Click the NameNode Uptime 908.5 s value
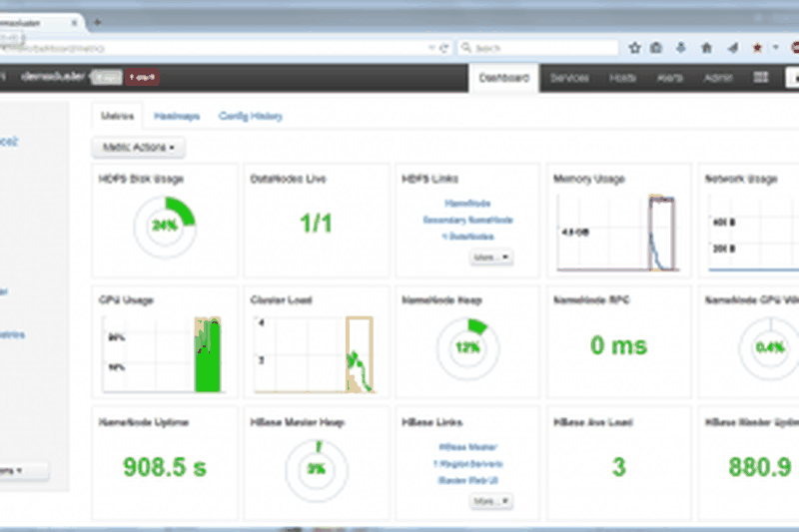Image resolution: width=799 pixels, height=532 pixels. click(165, 467)
